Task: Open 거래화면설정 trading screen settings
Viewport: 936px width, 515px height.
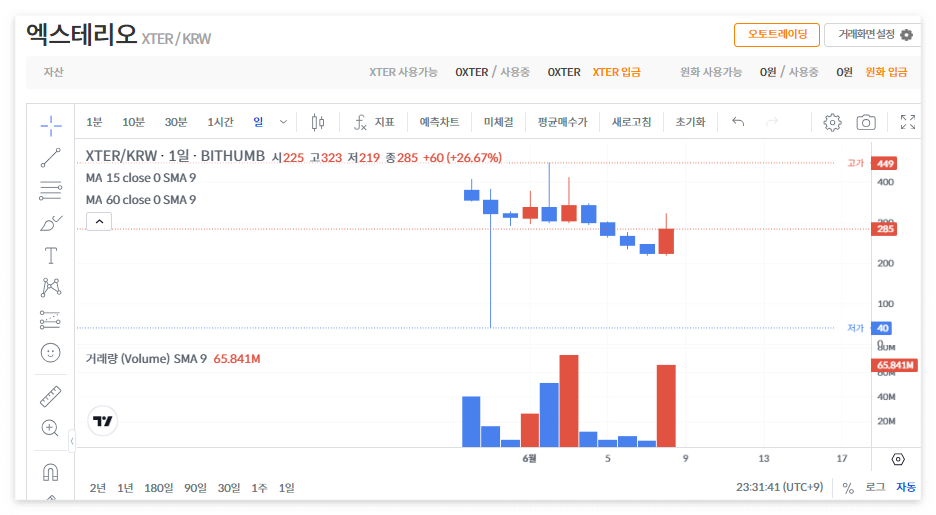Action: (x=874, y=35)
